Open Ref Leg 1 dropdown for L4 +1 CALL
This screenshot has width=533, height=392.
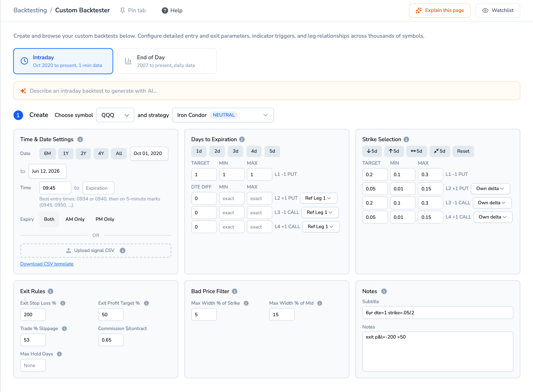(x=321, y=227)
